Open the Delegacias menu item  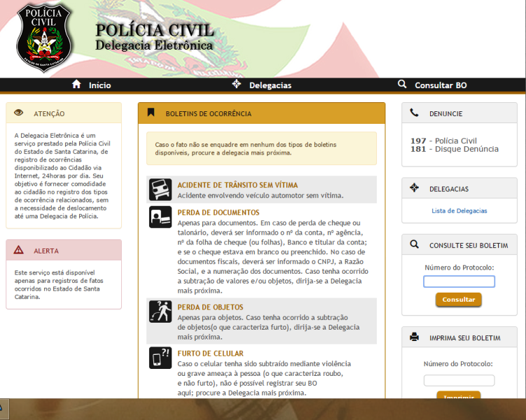point(270,85)
